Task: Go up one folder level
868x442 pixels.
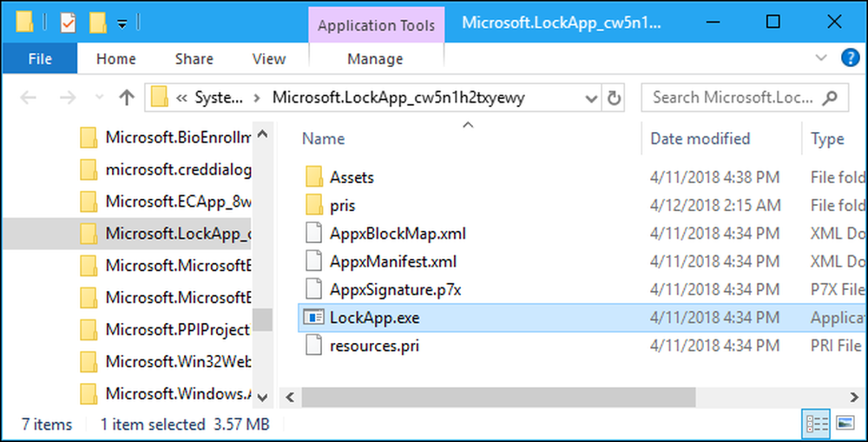Action: (127, 98)
